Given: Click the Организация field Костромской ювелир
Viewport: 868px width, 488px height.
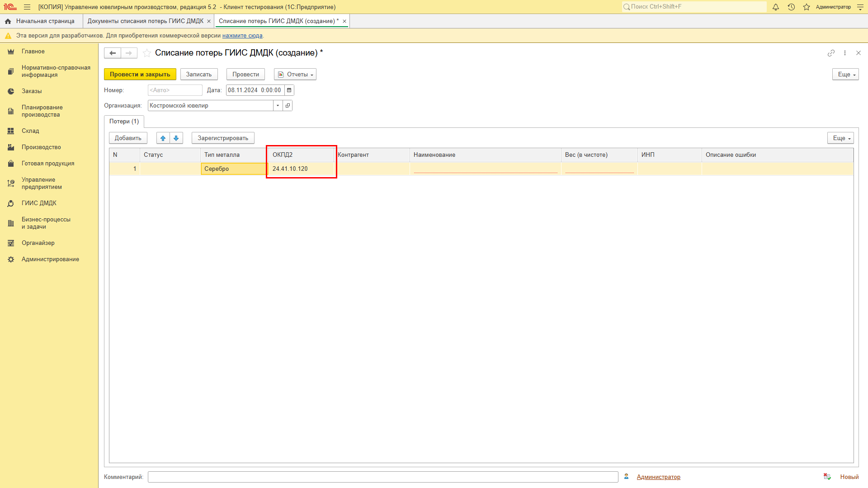Looking at the screenshot, I should click(x=211, y=106).
